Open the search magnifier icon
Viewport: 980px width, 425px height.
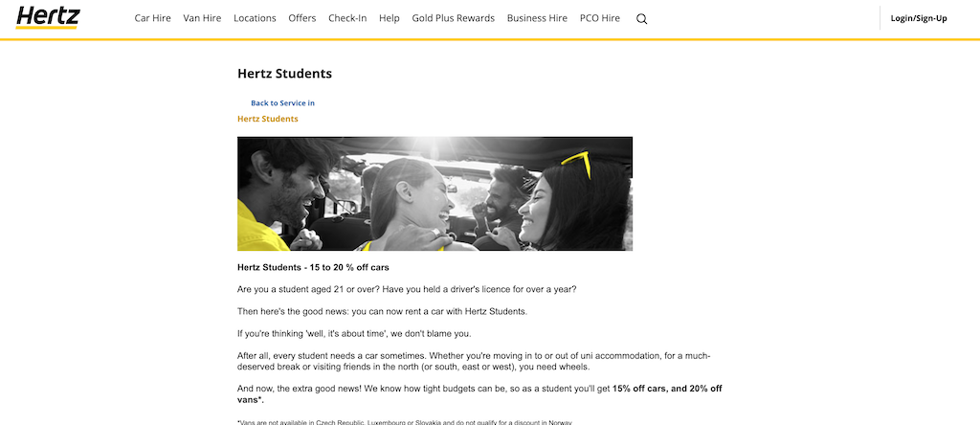[x=641, y=18]
